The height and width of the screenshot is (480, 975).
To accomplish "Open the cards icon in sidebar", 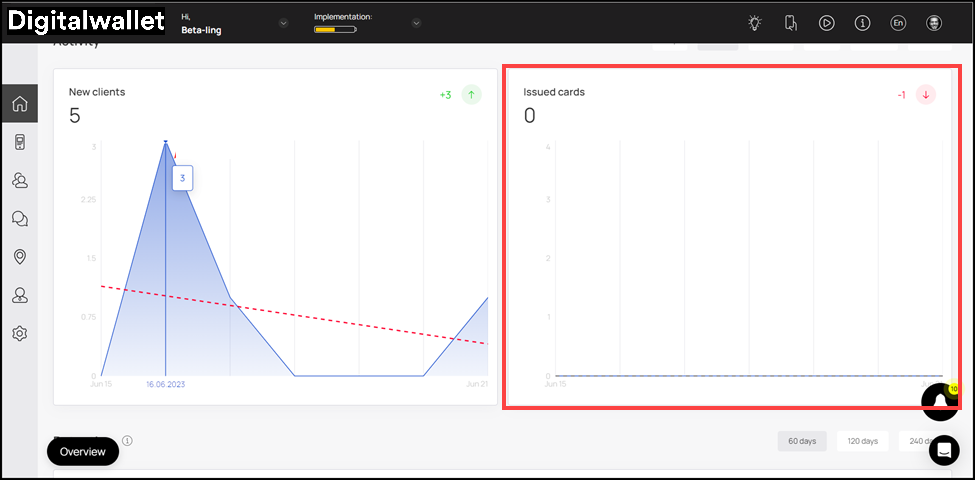I will click(19, 142).
